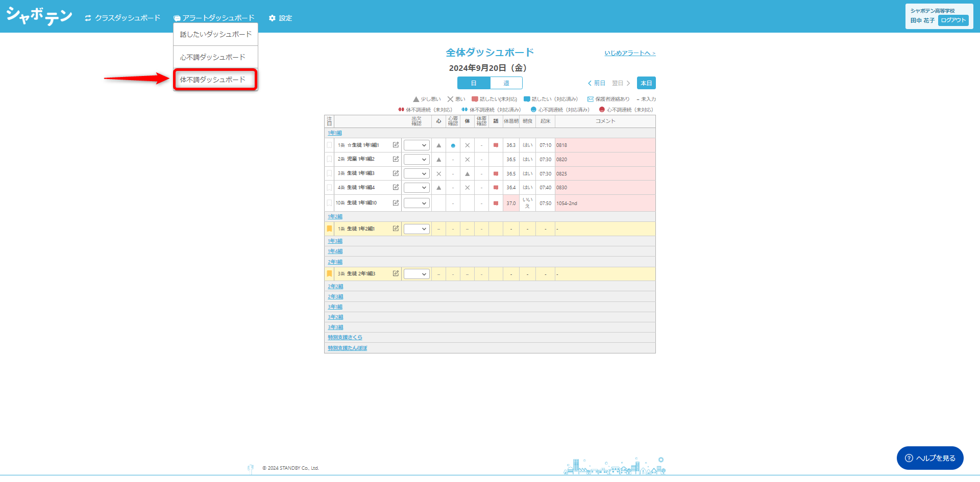The image size is (980, 482).
Task: Click the edit icon for 生徒 1年1組4
Action: (x=396, y=187)
